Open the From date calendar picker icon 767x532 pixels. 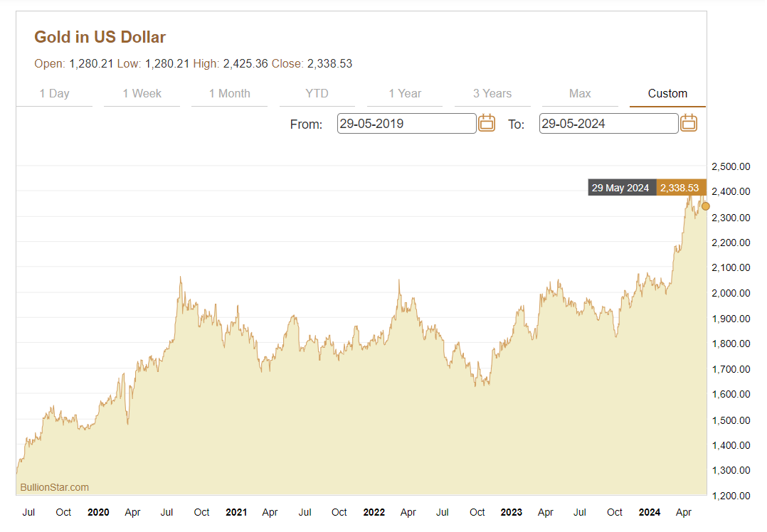pyautogui.click(x=487, y=123)
